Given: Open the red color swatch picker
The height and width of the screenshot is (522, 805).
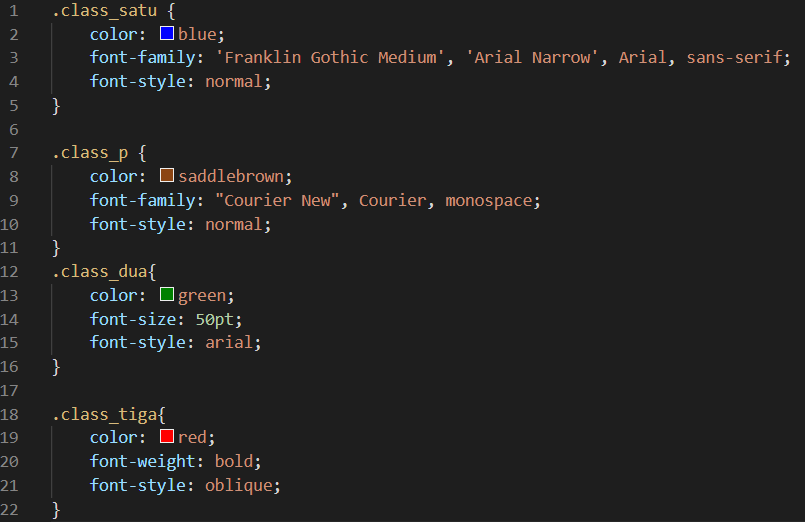Looking at the screenshot, I should click(x=167, y=437).
